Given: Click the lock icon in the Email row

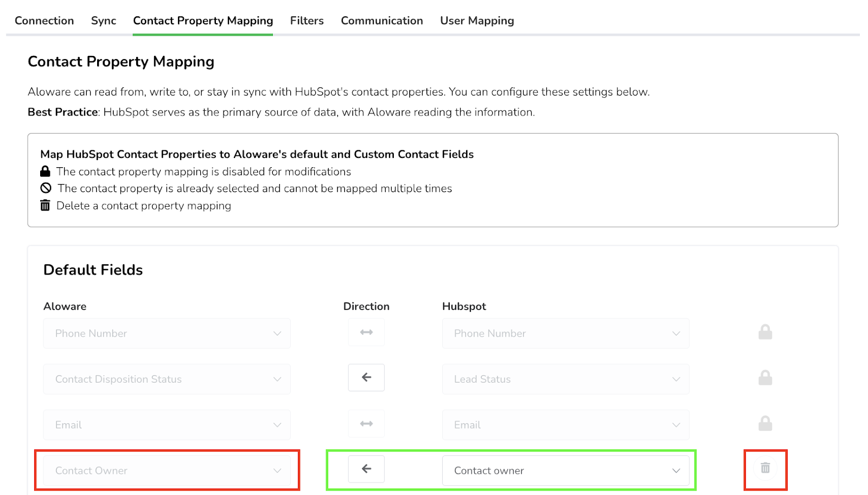Looking at the screenshot, I should coord(765,423).
